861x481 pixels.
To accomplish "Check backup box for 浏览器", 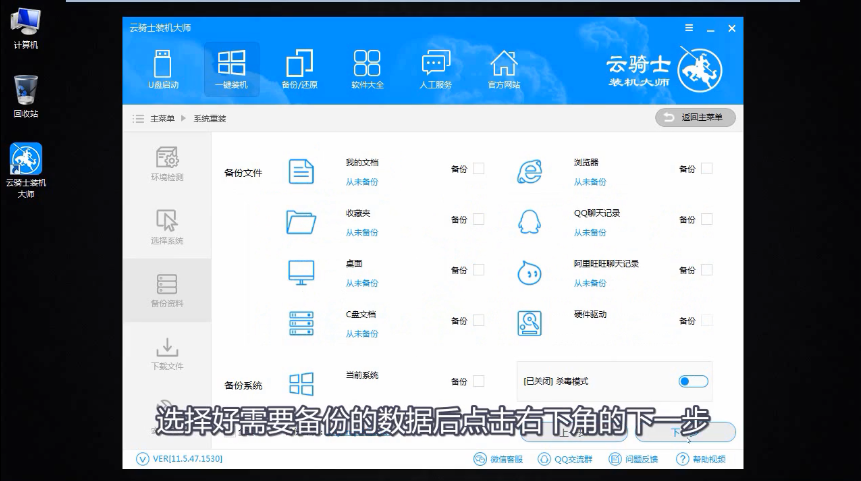I will click(707, 169).
